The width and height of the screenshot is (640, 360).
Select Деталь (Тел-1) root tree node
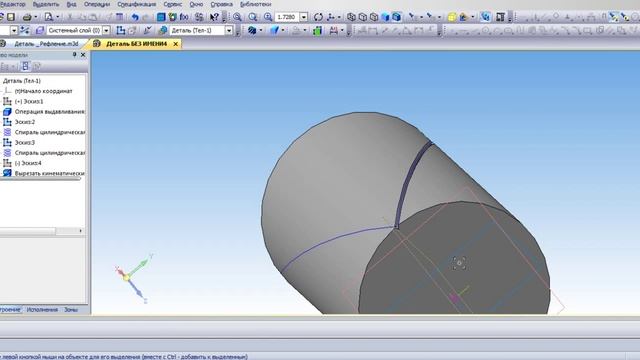22,81
